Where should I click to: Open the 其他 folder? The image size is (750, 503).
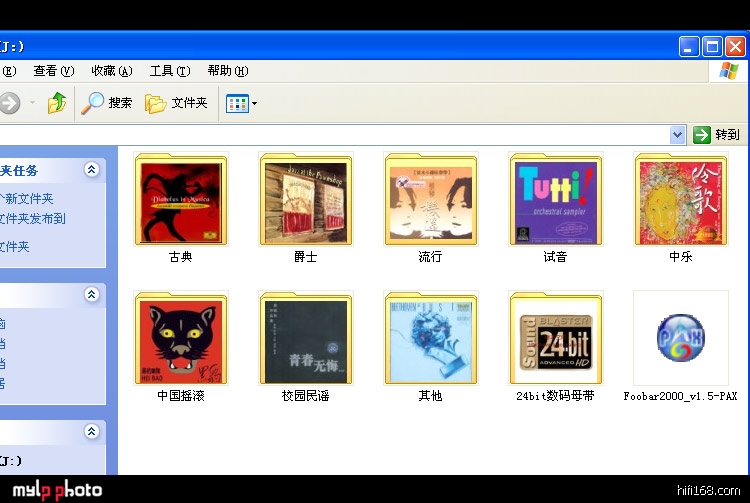(430, 339)
